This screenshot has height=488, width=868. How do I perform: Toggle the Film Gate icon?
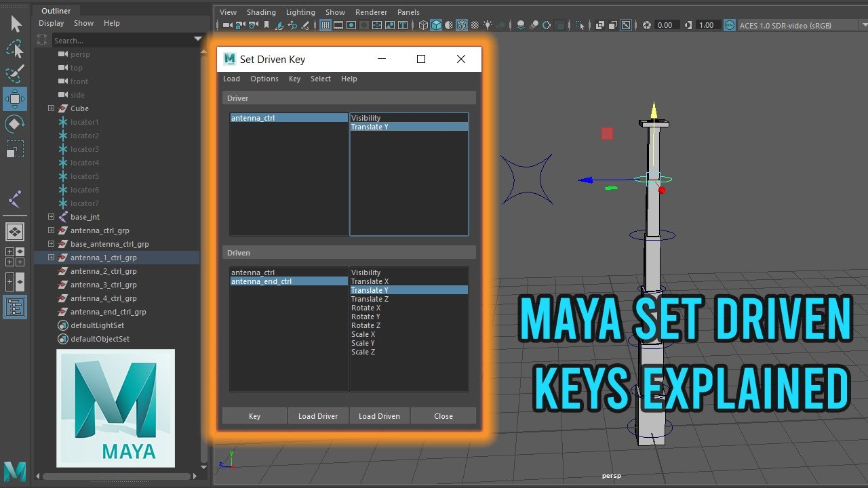[x=338, y=25]
